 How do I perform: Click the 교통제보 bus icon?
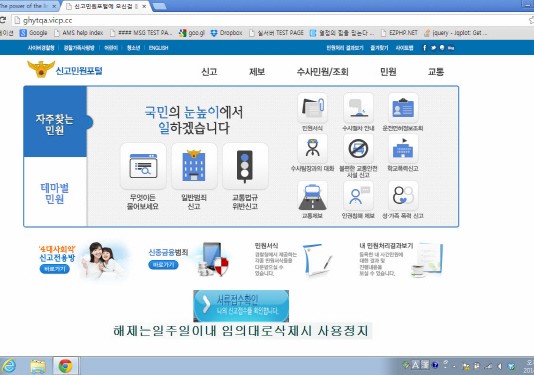point(312,196)
